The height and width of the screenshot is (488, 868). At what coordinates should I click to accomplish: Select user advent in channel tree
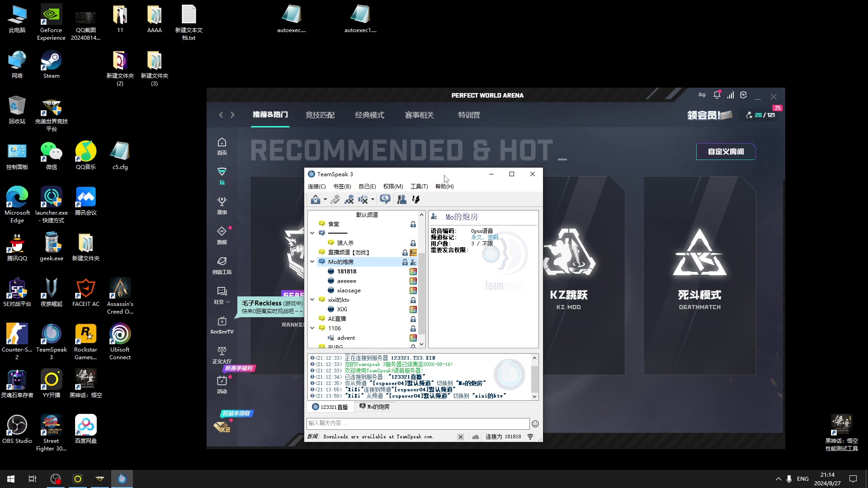tap(346, 338)
